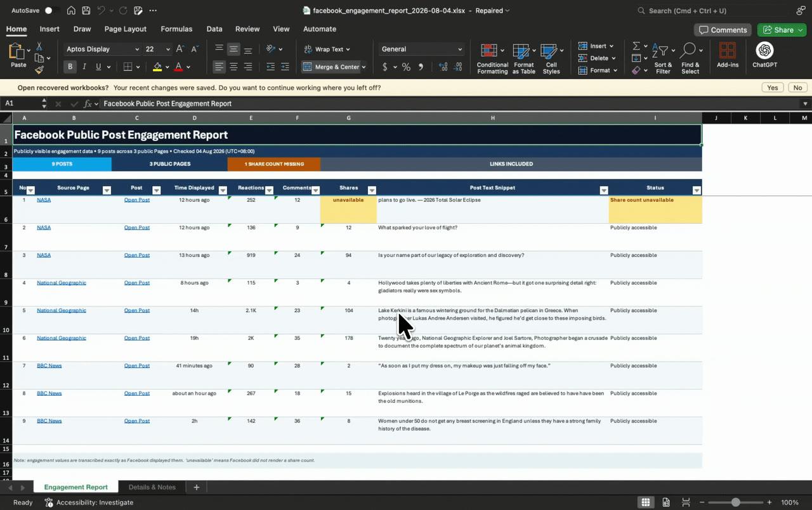The image size is (812, 510).
Task: Apply Align Left to the cell
Action: [x=219, y=67]
